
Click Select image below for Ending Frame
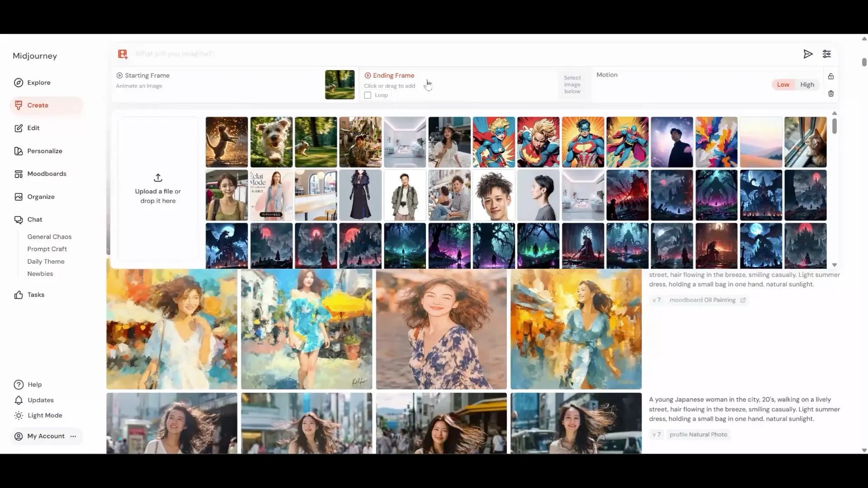point(572,84)
